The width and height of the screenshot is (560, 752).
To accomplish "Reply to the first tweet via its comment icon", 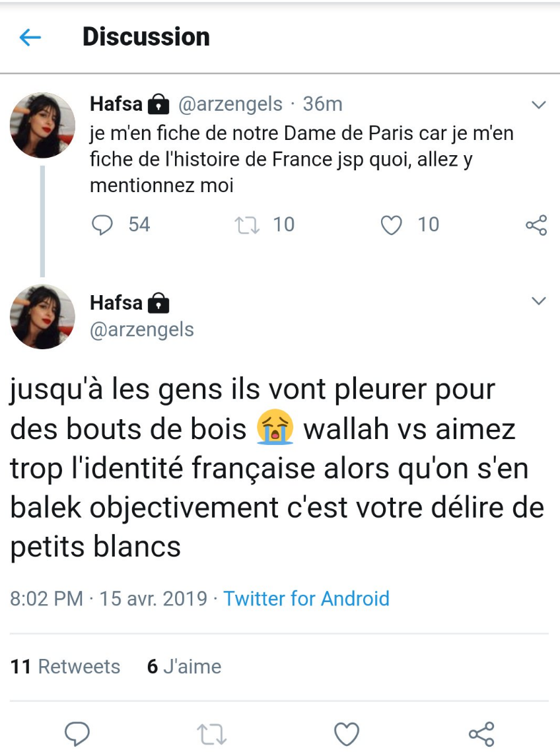I will (102, 225).
